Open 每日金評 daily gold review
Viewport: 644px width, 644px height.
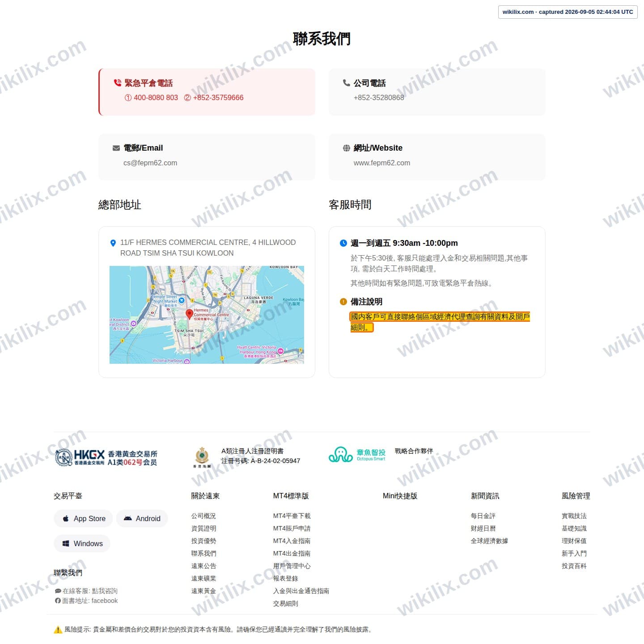click(x=483, y=516)
